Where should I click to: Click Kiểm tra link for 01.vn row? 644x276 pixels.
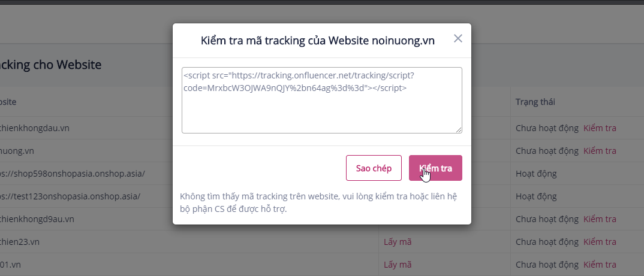pyautogui.click(x=600, y=265)
